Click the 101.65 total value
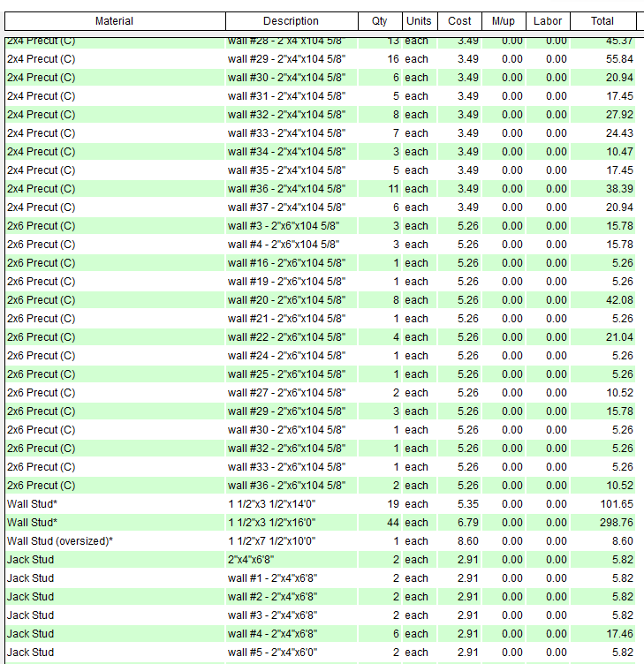 [x=617, y=504]
